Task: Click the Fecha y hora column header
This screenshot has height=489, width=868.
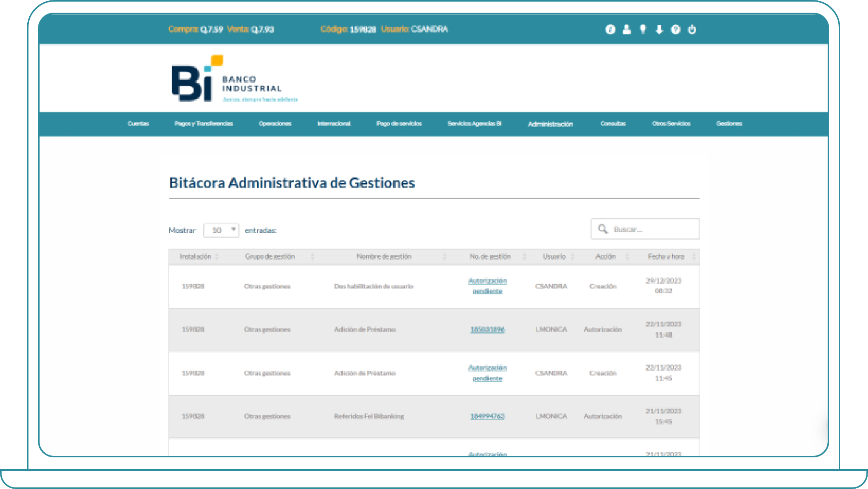Action: pyautogui.click(x=666, y=257)
